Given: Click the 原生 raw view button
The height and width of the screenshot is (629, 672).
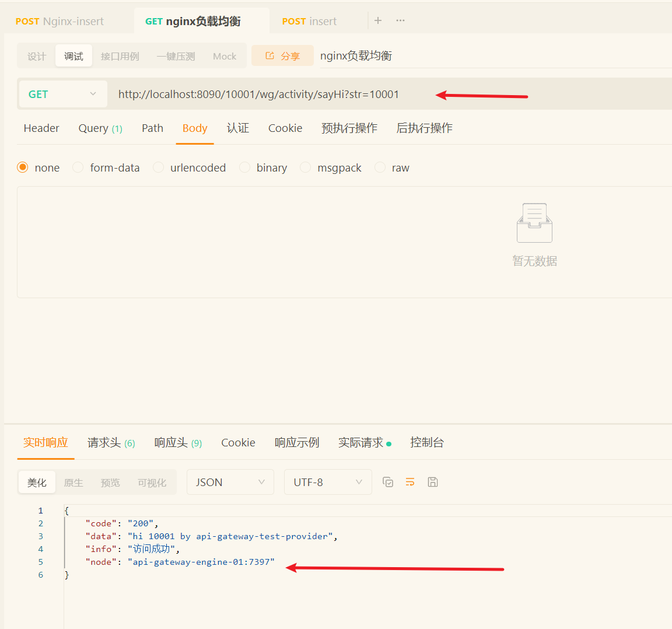Looking at the screenshot, I should 73,483.
